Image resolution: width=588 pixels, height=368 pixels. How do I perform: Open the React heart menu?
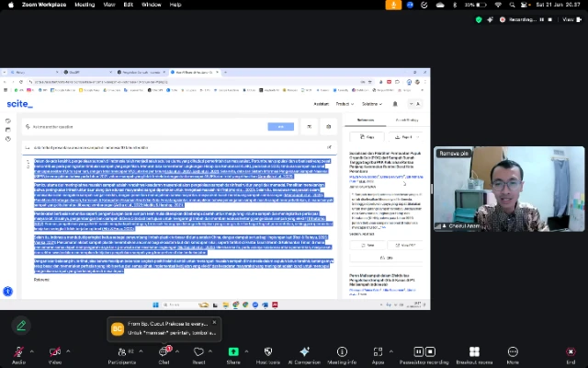coord(198,351)
